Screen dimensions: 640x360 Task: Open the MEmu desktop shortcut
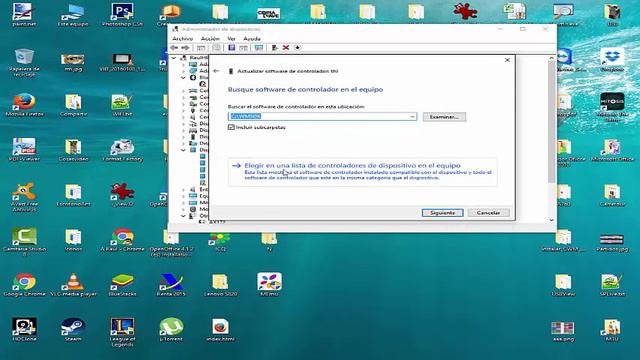tap(269, 284)
